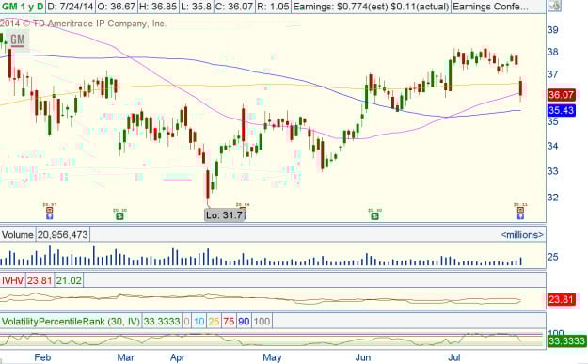Click the D: 7/24/14 date field
Image resolution: width=588 pixels, height=364 pixels.
pyautogui.click(x=71, y=7)
